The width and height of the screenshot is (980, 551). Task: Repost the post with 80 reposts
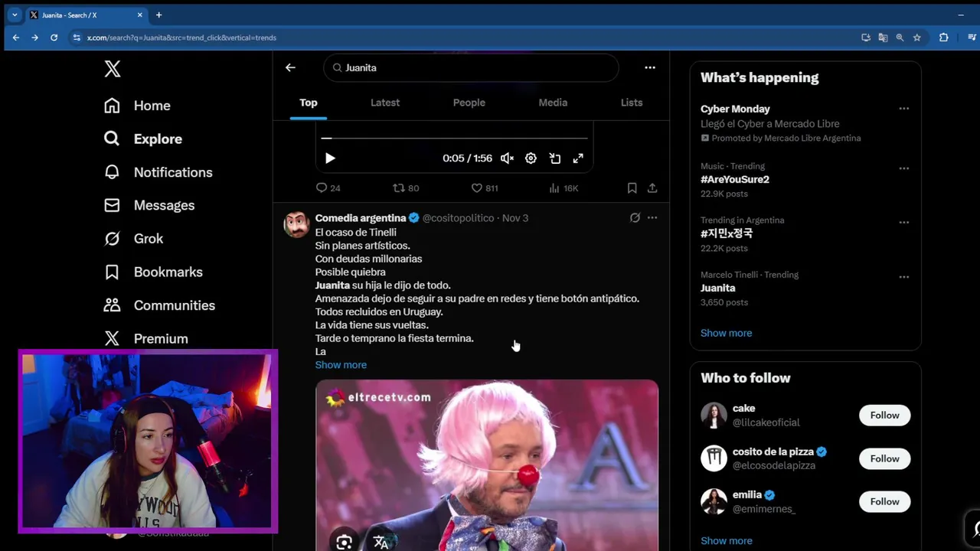(406, 187)
